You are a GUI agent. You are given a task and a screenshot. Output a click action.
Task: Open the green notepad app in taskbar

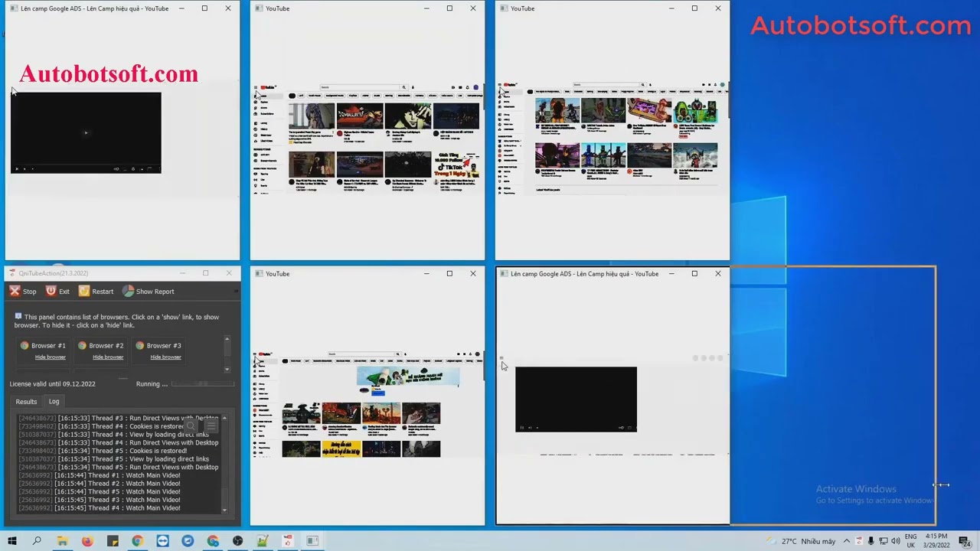point(263,541)
